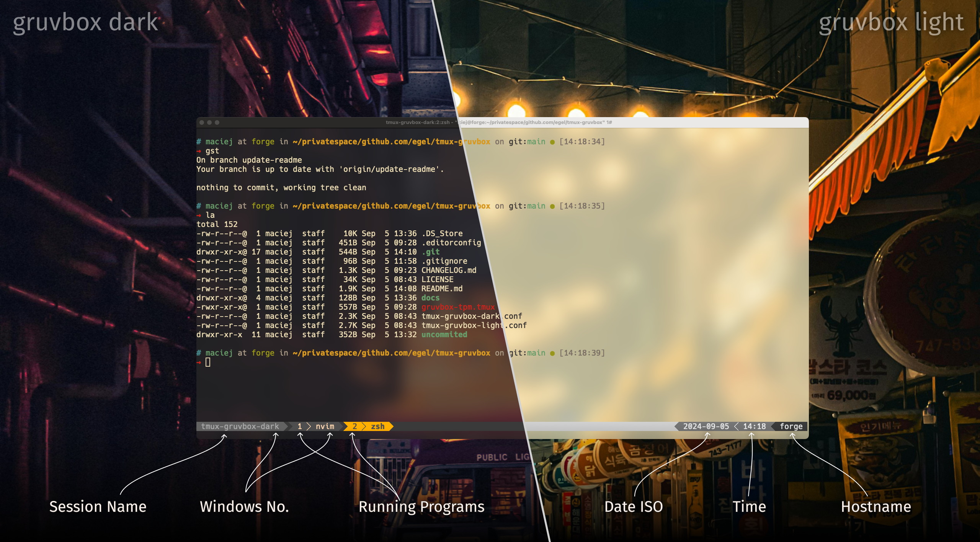Select the LICENSE file name
The image size is (980, 542).
pyautogui.click(x=438, y=279)
